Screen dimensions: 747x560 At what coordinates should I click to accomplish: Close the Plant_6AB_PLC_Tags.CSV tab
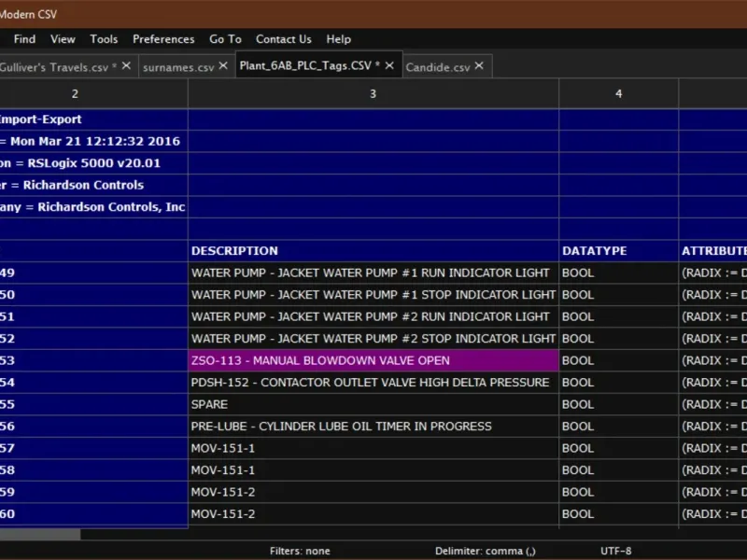pos(389,66)
